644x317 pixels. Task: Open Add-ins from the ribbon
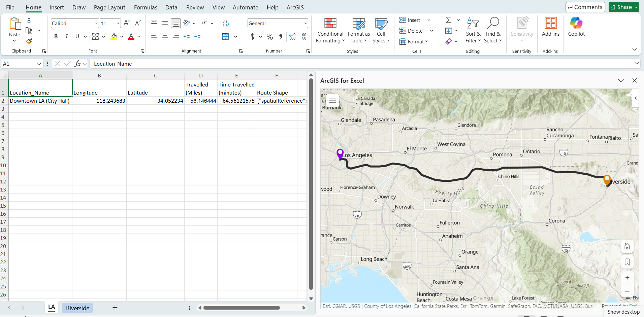pyautogui.click(x=551, y=27)
